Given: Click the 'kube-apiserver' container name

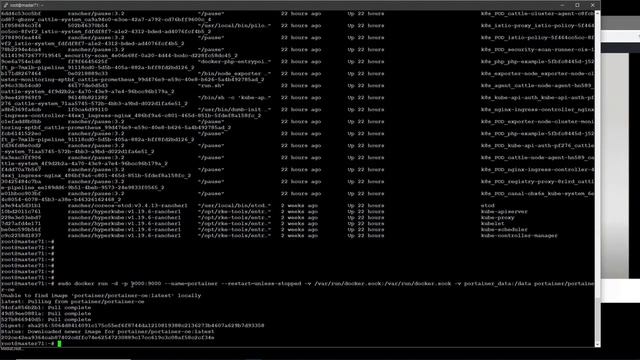Looking at the screenshot, I should pos(504,212).
